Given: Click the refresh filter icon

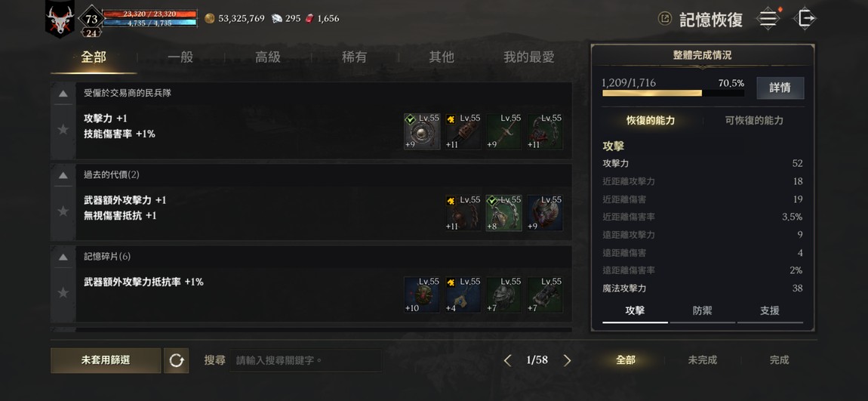Looking at the screenshot, I should coord(177,360).
